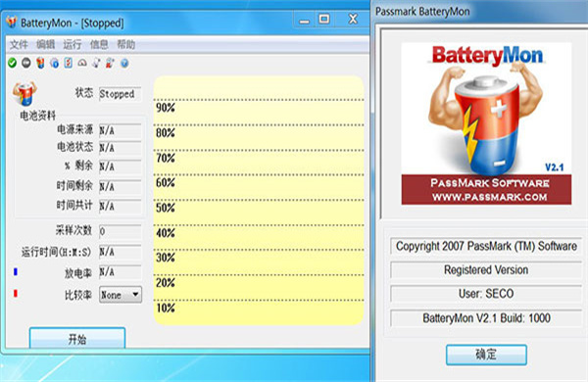The width and height of the screenshot is (588, 382).
Task: Click the green checkmark start icon
Action: click(13, 63)
